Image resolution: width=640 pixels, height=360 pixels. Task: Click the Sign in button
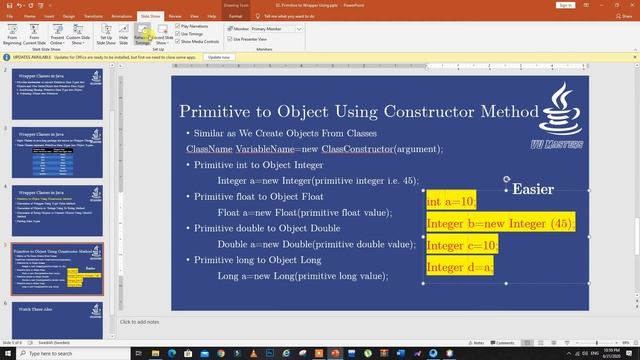click(x=565, y=5)
